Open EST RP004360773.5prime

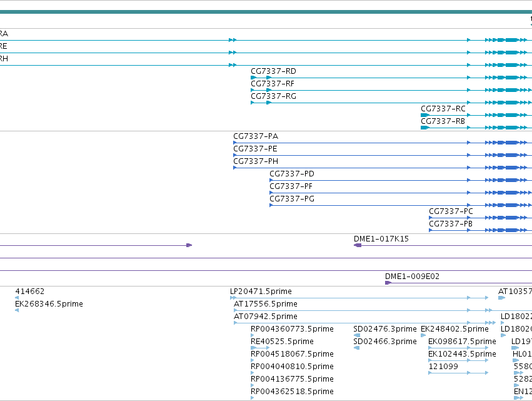click(x=292, y=329)
